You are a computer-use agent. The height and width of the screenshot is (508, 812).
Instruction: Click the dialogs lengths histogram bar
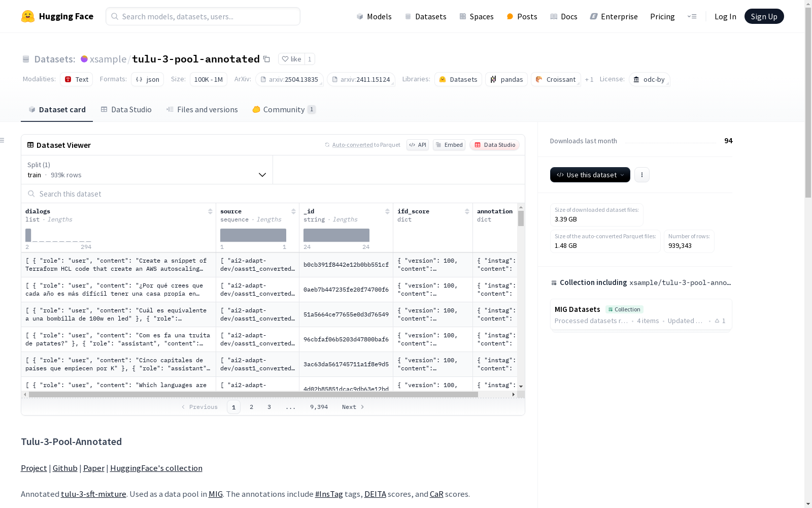(28, 235)
